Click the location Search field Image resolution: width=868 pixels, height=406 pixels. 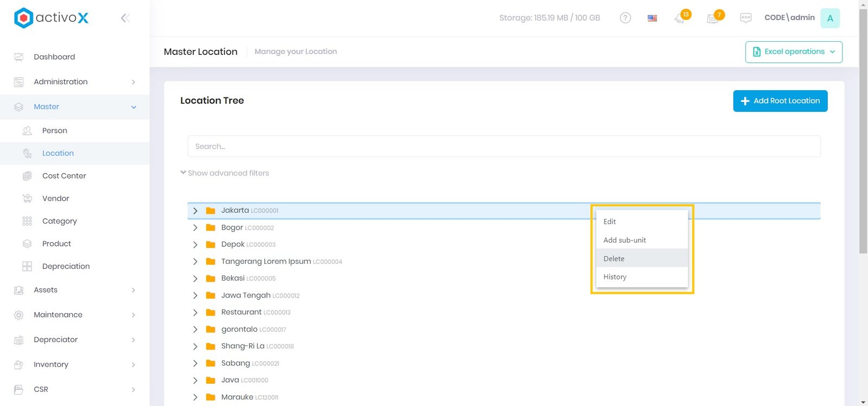click(x=503, y=147)
